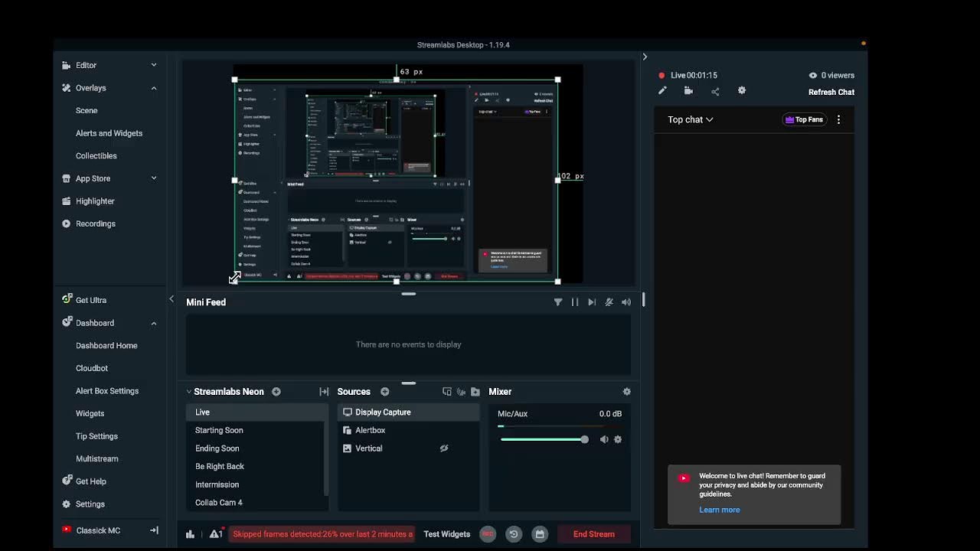The width and height of the screenshot is (980, 551).
Task: Toggle the Mini Feed mute-event-sounds icon
Action: pyautogui.click(x=609, y=302)
